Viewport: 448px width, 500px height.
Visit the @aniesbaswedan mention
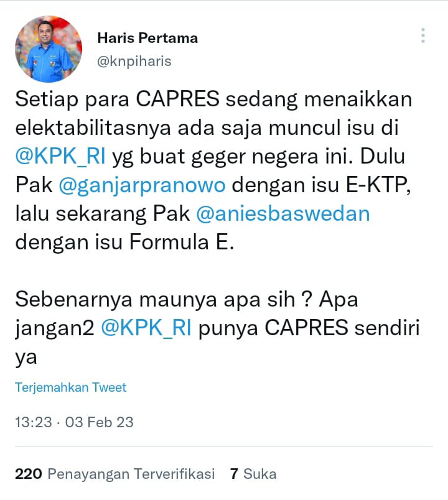pos(283,213)
